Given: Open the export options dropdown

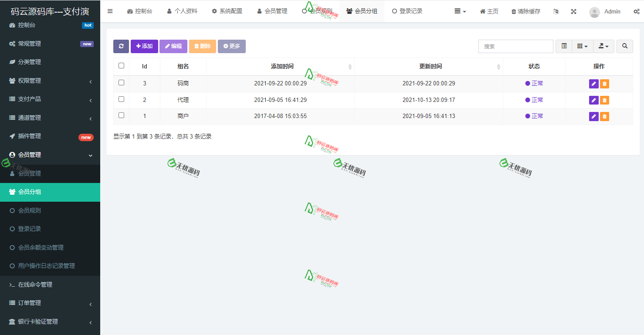Looking at the screenshot, I should (x=603, y=46).
